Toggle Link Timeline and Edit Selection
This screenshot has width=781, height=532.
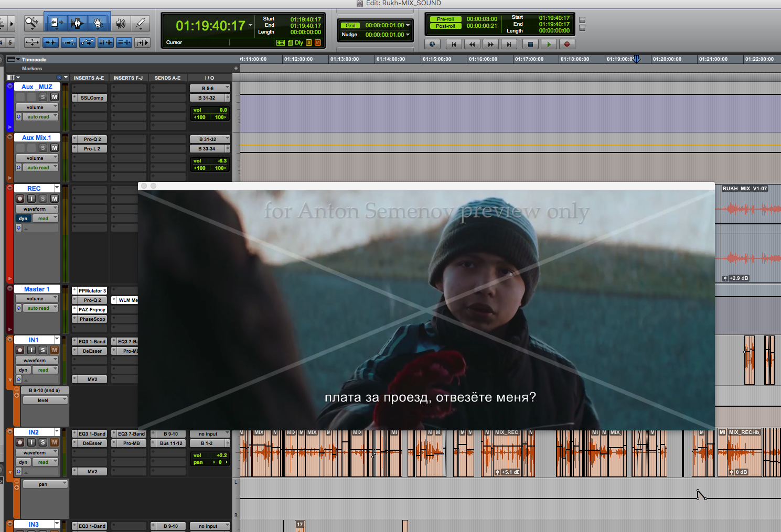[105, 42]
